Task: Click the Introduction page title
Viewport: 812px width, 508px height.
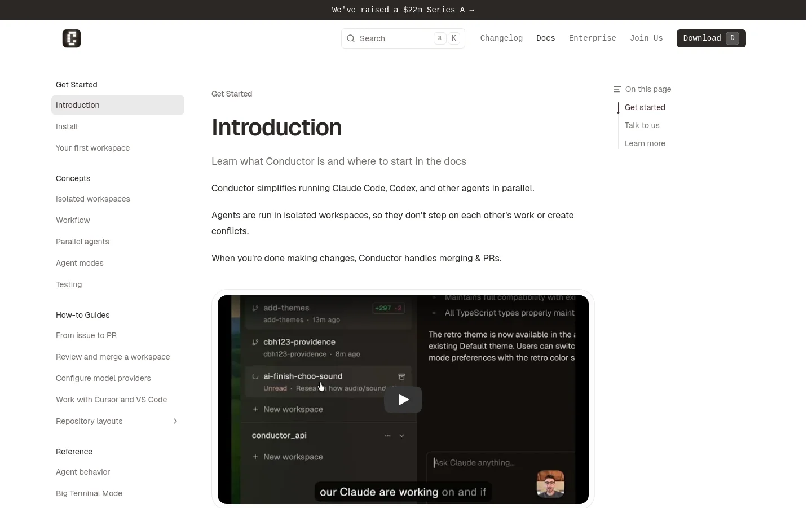Action: click(277, 127)
